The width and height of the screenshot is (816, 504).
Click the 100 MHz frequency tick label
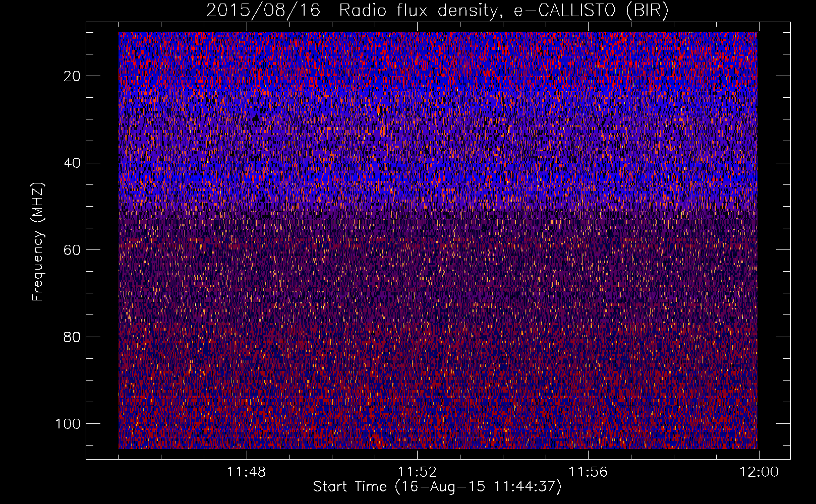tap(68, 424)
